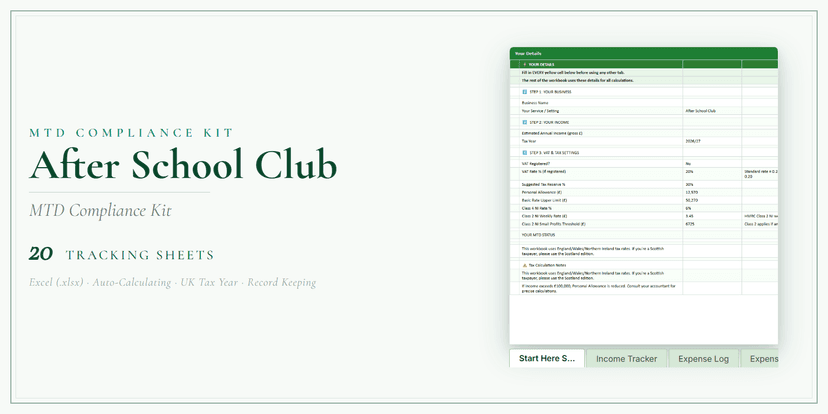
Task: Click the Suggested Tax Reserve percentage cell
Action: coord(711,184)
